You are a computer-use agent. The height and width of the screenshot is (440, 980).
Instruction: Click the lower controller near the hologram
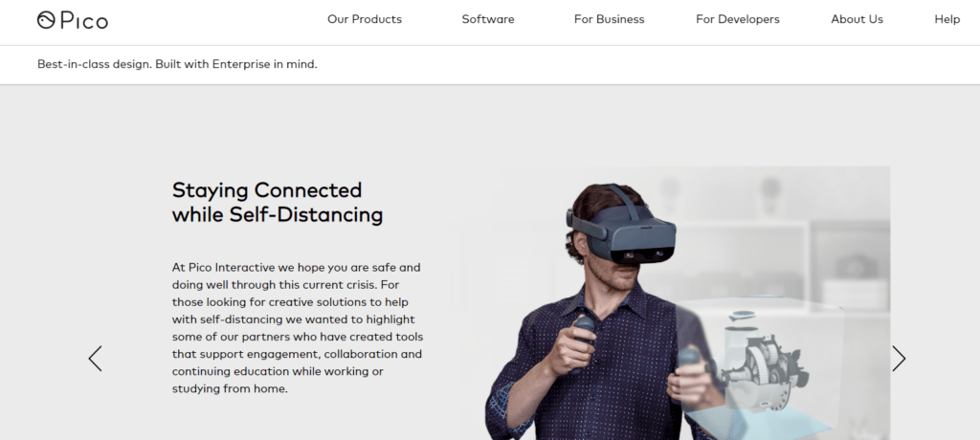[x=689, y=363]
